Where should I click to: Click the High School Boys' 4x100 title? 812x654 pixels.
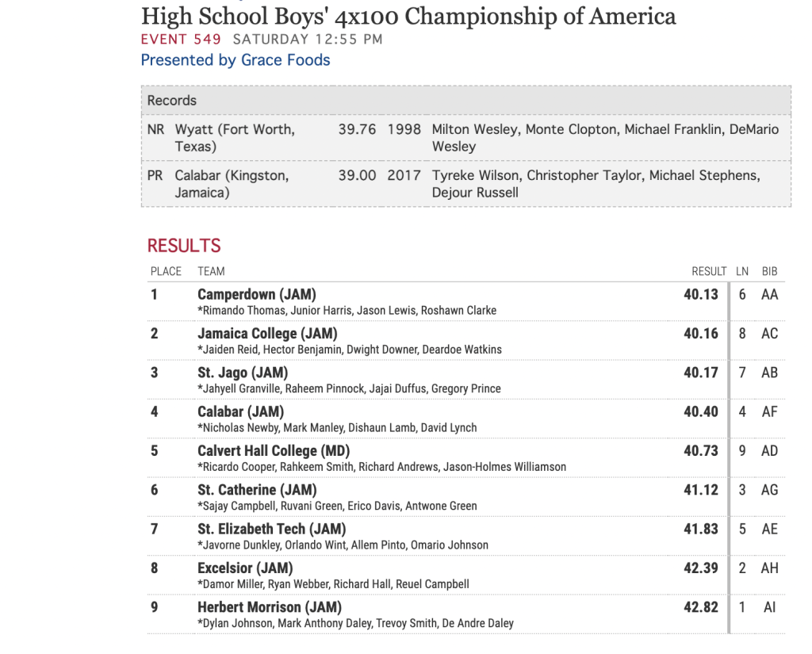point(408,16)
